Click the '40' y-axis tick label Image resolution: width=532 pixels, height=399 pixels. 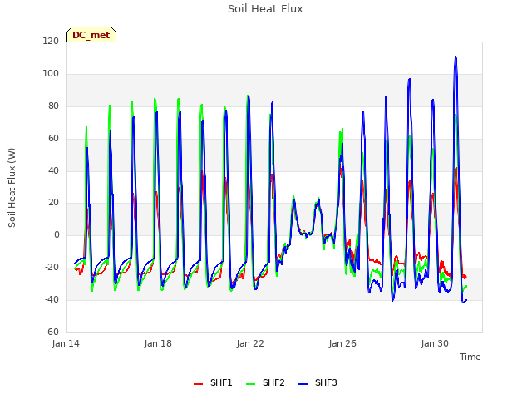(x=53, y=170)
